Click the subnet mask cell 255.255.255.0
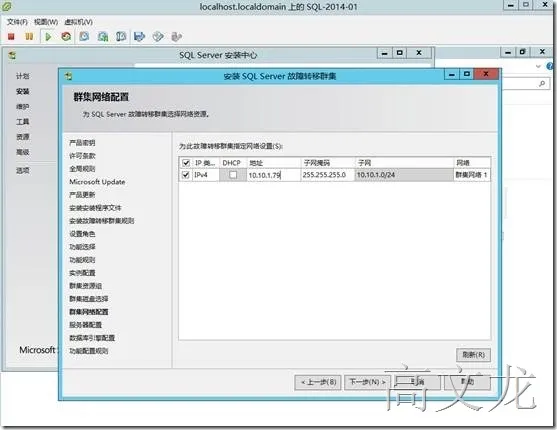557x430 pixels. click(x=328, y=175)
